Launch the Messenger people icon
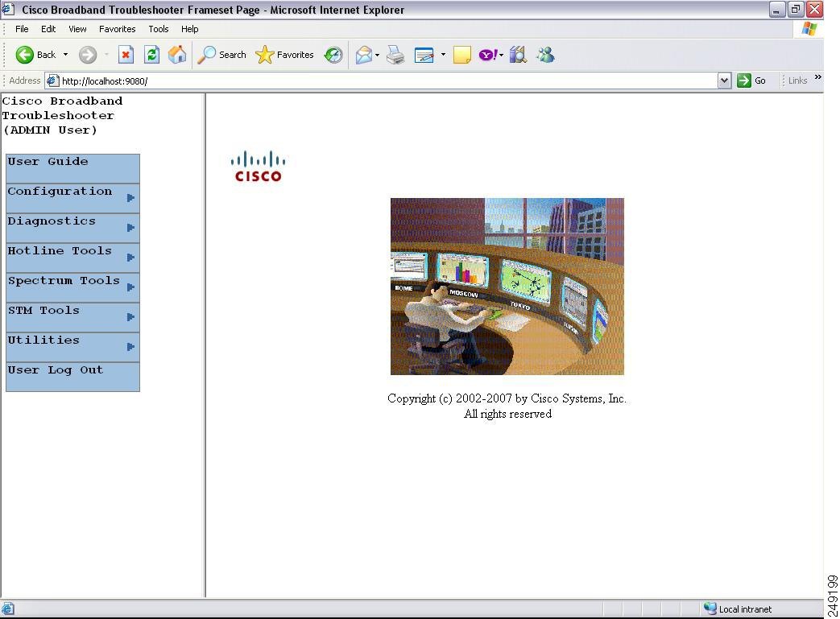 click(x=545, y=55)
